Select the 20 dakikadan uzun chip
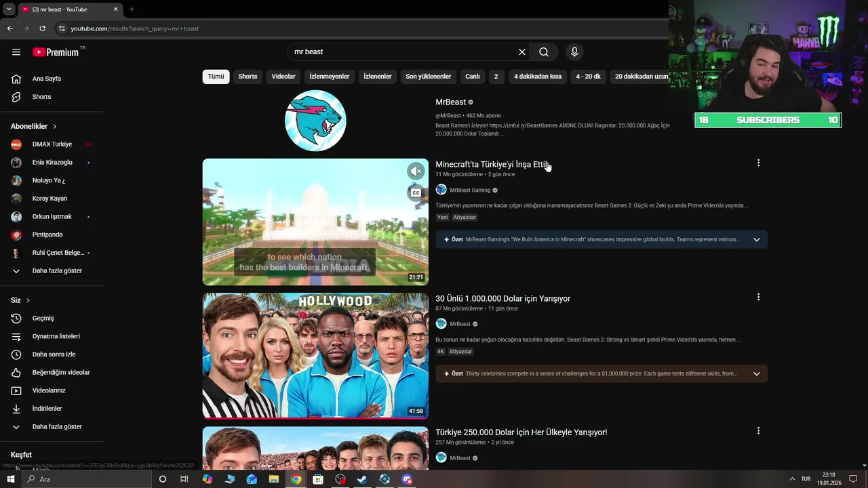The width and height of the screenshot is (868, 488). coord(639,77)
